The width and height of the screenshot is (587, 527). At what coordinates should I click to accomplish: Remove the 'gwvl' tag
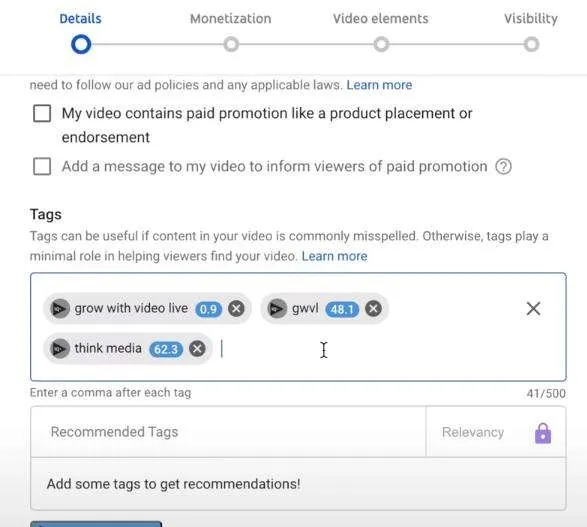point(373,309)
